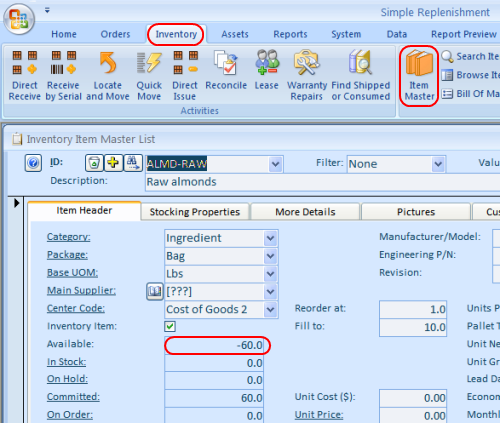
Task: Click the Available quantity field
Action: click(x=214, y=345)
